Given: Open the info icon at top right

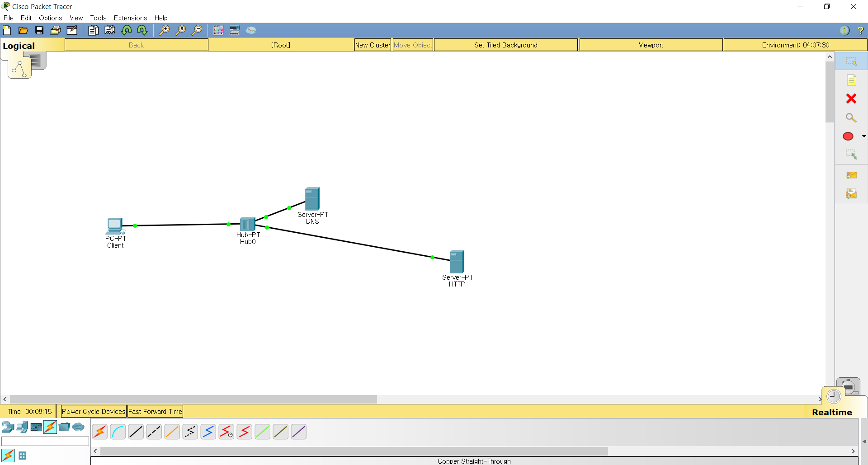Looking at the screenshot, I should click(x=844, y=30).
